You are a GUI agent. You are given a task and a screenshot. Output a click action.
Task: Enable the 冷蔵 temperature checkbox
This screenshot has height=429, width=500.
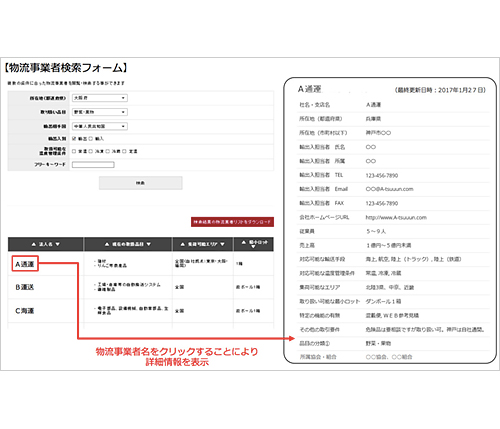point(108,151)
